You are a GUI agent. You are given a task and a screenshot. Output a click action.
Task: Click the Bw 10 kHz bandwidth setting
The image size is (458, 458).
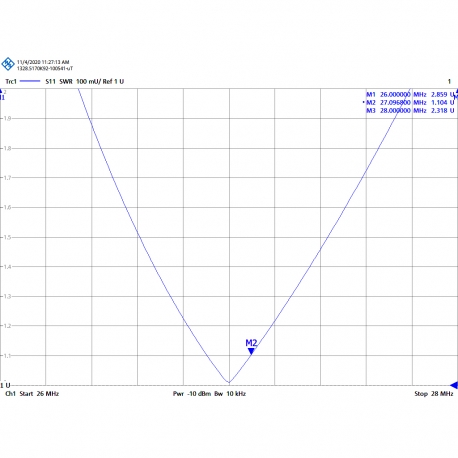click(230, 394)
